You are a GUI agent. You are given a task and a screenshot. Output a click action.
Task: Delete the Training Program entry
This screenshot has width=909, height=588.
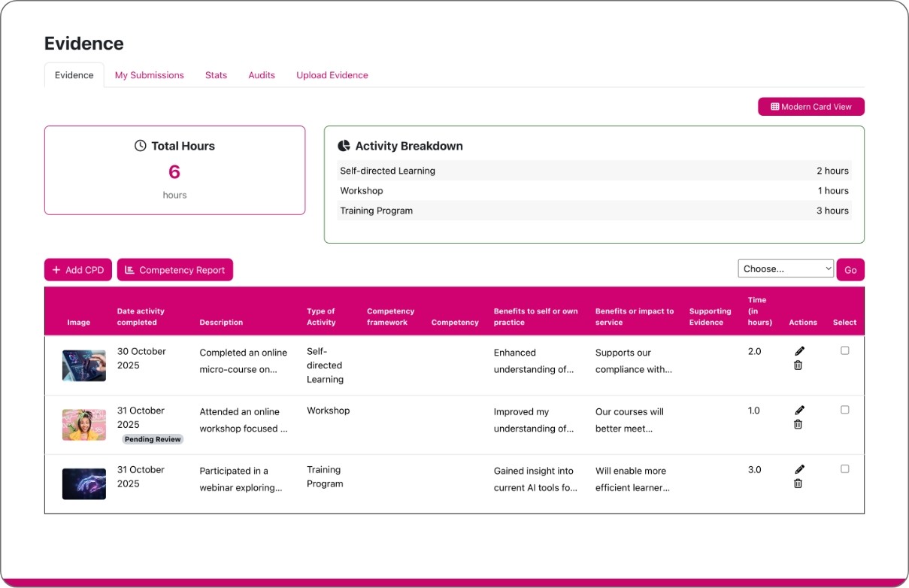798,483
